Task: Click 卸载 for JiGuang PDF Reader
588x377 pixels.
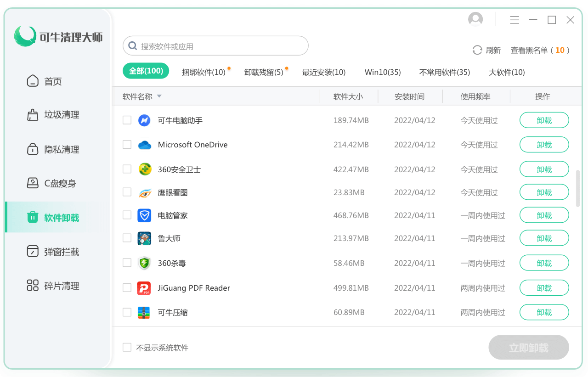Action: pyautogui.click(x=544, y=288)
